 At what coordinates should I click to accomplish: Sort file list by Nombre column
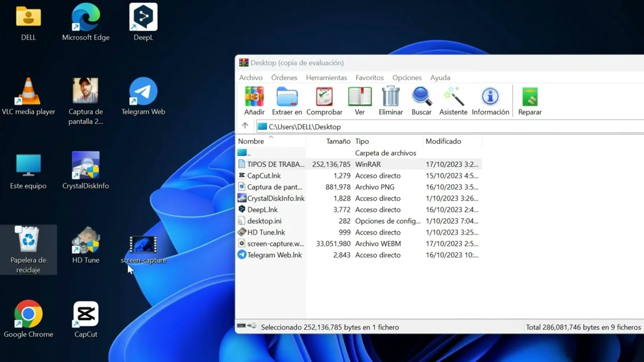251,141
